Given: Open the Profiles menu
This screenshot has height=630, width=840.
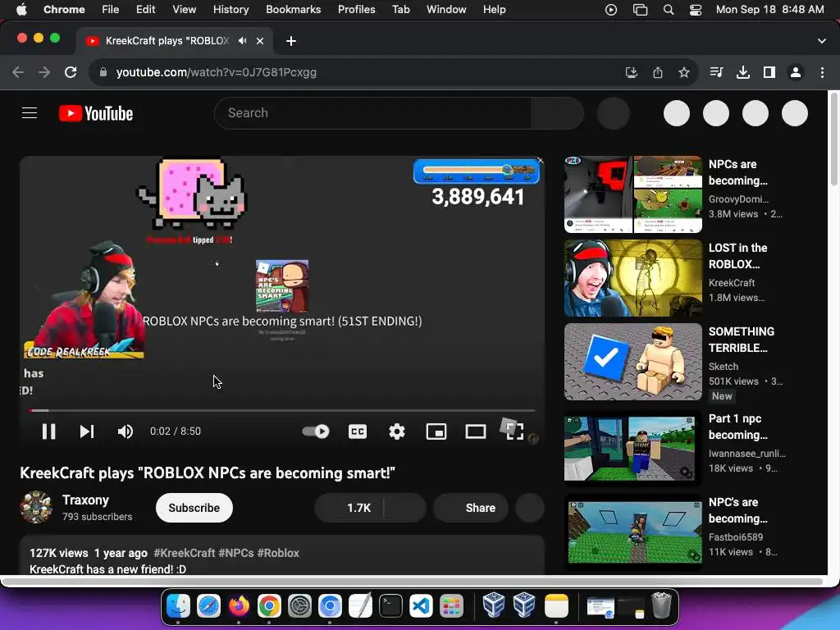Looking at the screenshot, I should pyautogui.click(x=356, y=10).
